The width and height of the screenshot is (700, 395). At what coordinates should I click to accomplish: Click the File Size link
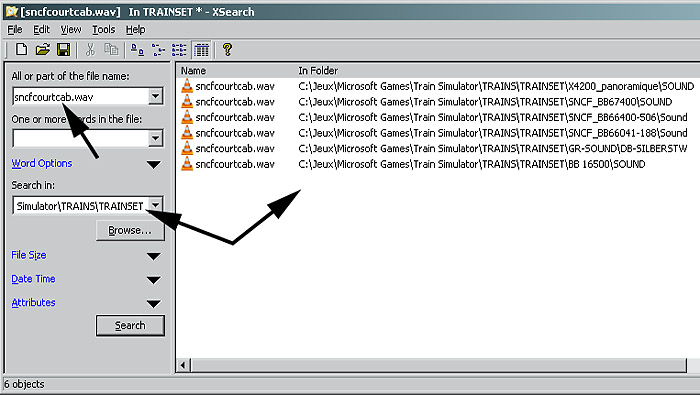[29, 255]
